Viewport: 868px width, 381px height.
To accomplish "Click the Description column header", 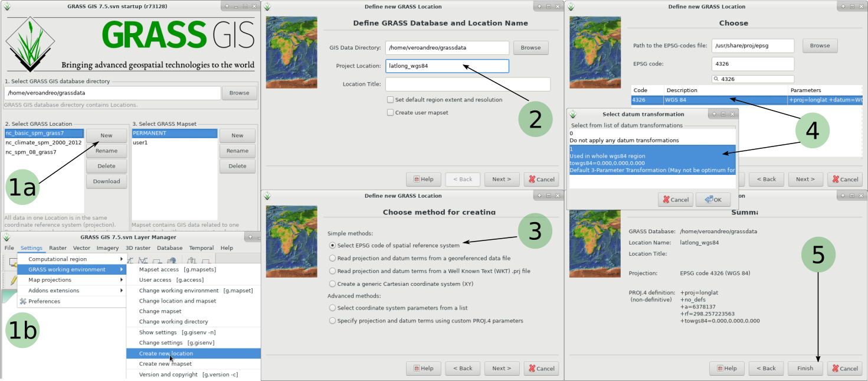I will click(726, 90).
